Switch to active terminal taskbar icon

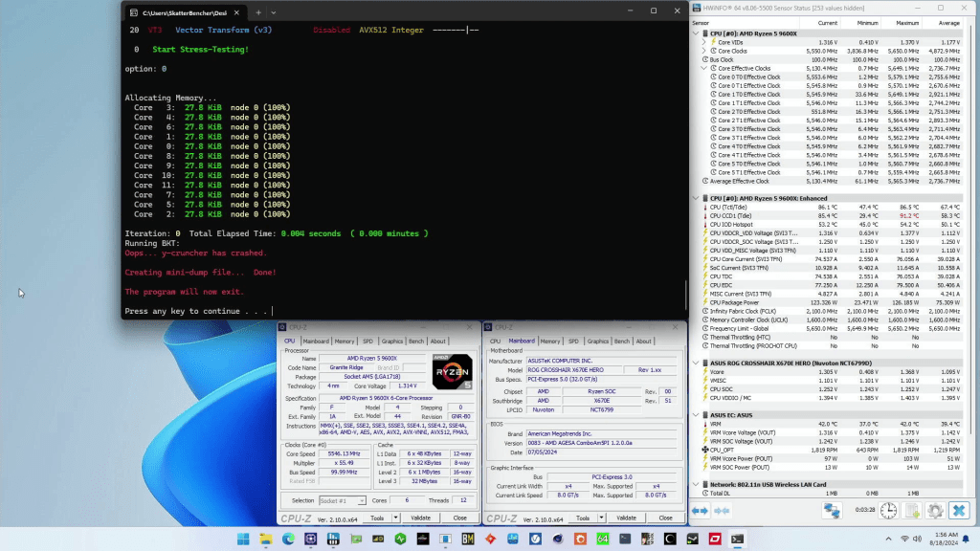point(738,539)
